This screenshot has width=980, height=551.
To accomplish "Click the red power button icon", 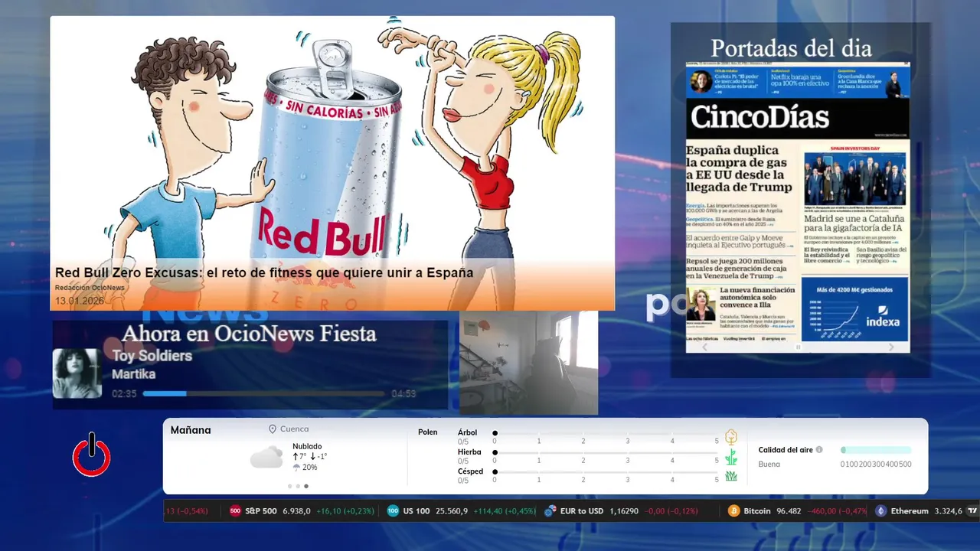I will pos(91,456).
